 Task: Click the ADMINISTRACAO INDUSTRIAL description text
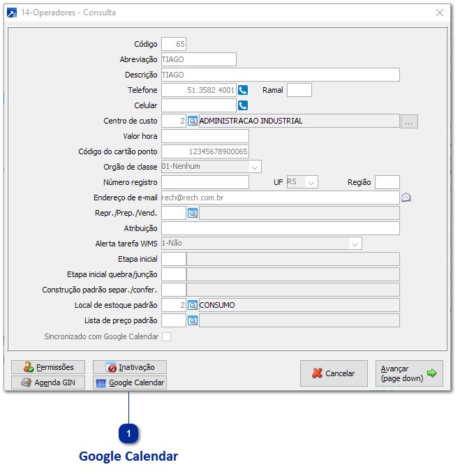click(x=251, y=121)
